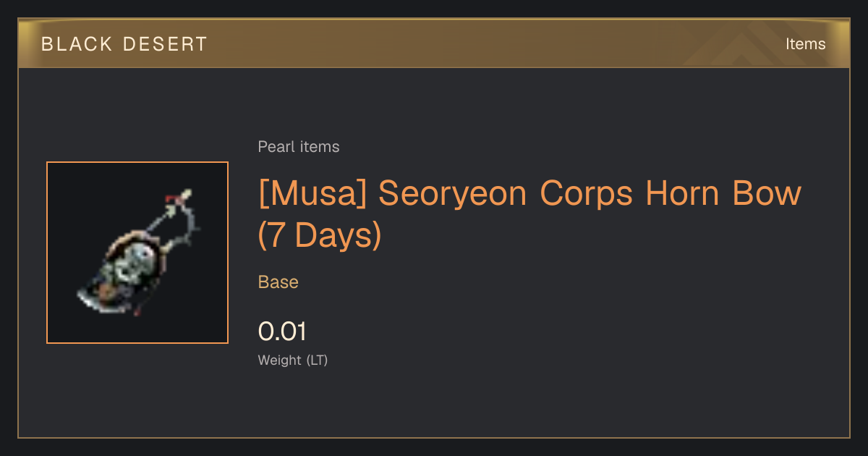
Task: Click the Horn Bow item icon
Action: point(137,252)
